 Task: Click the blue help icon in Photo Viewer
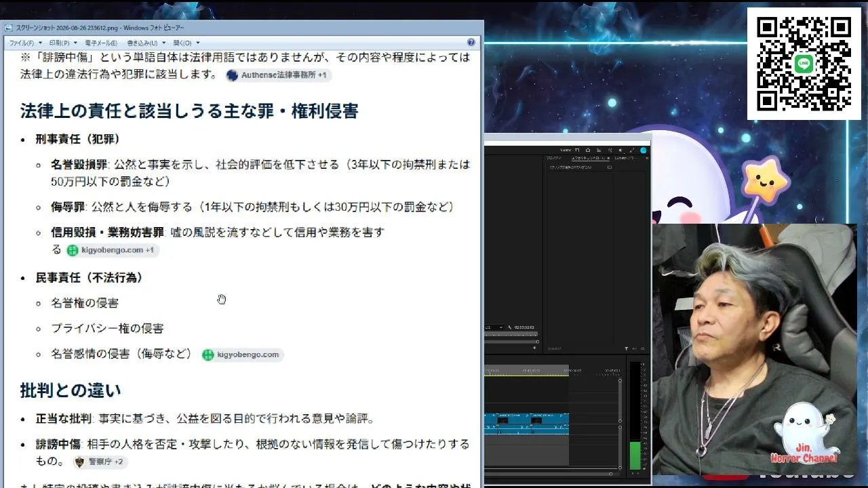pyautogui.click(x=471, y=42)
